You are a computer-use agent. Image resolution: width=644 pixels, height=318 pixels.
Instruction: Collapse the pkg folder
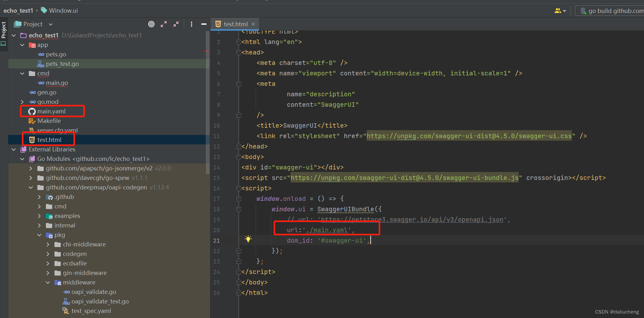[39, 235]
